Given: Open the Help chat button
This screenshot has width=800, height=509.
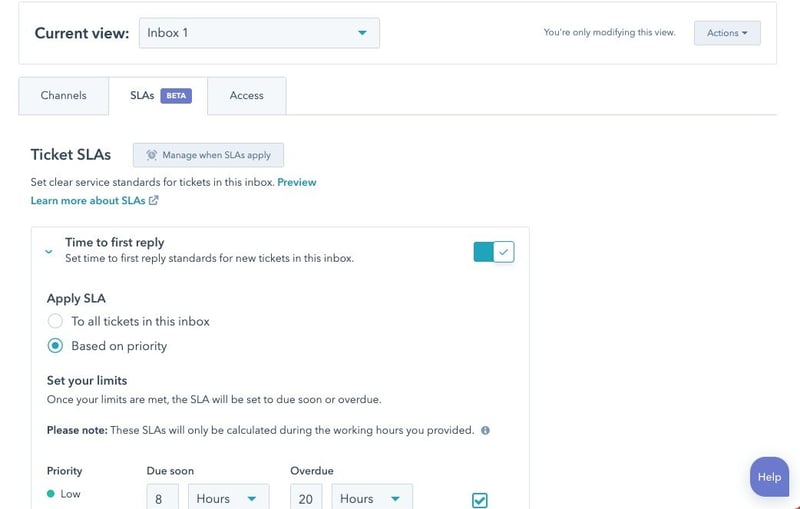Looking at the screenshot, I should pyautogui.click(x=768, y=477).
